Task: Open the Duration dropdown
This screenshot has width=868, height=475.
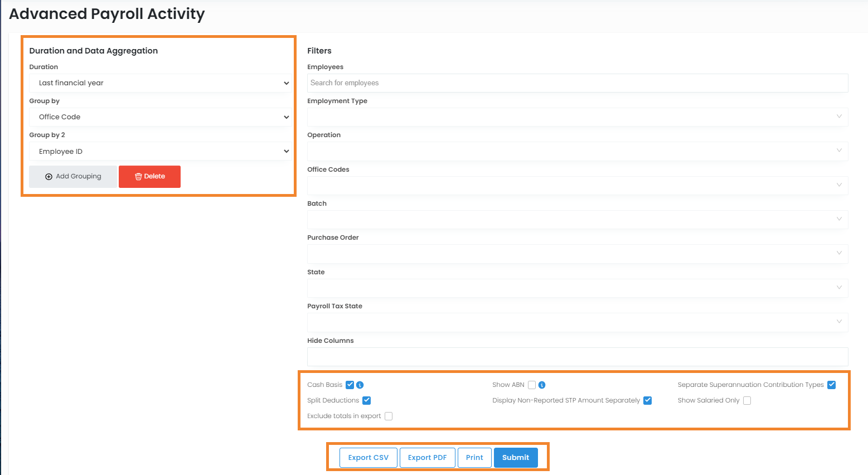Action: (x=160, y=83)
